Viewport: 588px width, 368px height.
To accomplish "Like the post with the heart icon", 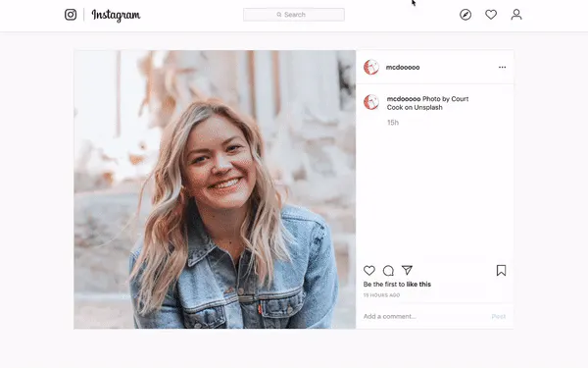I will (369, 271).
